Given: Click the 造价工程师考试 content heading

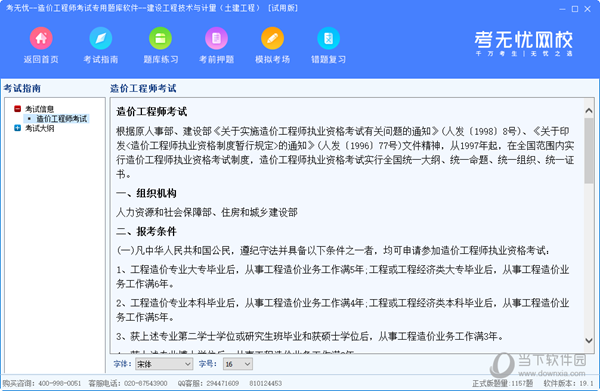Looking at the screenshot, I should (152, 112).
